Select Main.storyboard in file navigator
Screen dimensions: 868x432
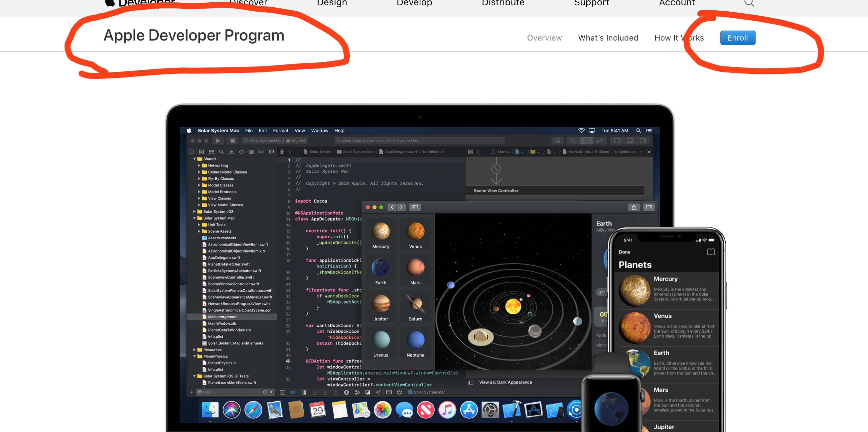tap(222, 317)
